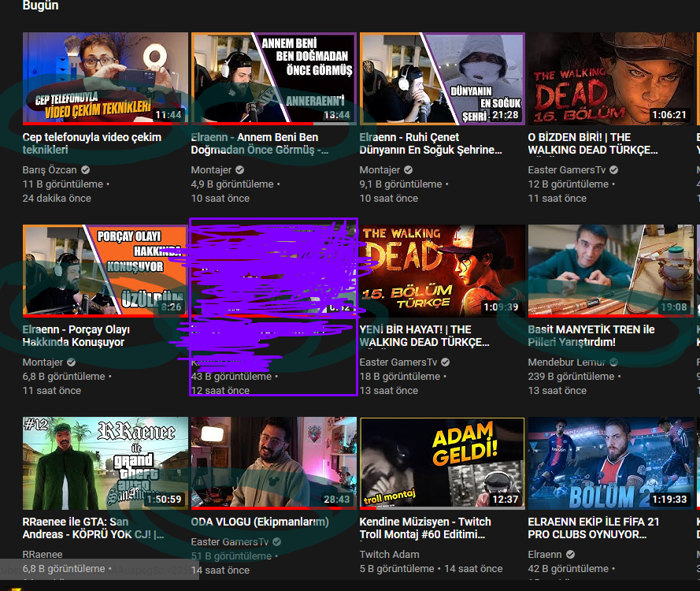Click the 12:37 duration badge

(x=506, y=499)
